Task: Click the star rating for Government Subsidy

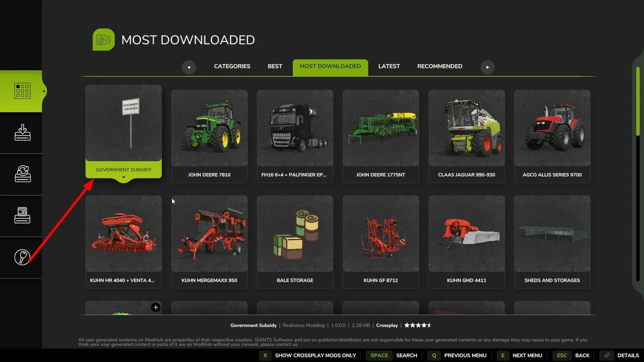Action: tap(418, 325)
